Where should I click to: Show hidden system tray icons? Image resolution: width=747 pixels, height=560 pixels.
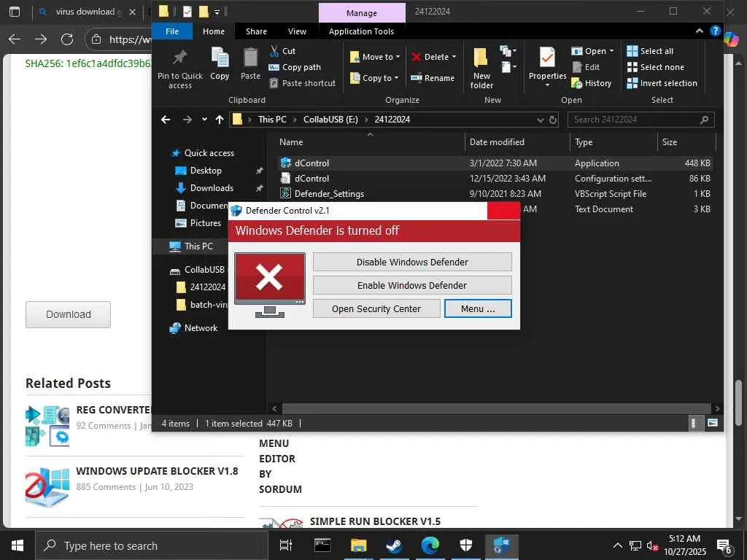click(x=617, y=545)
